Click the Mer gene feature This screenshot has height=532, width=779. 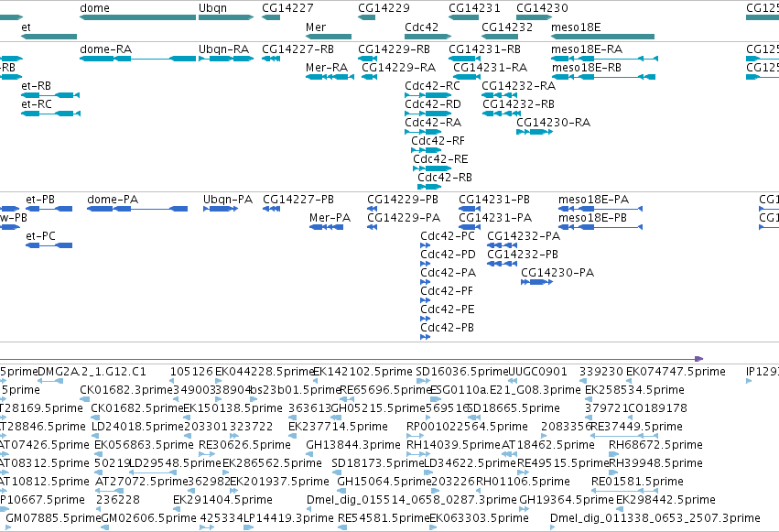(x=329, y=37)
